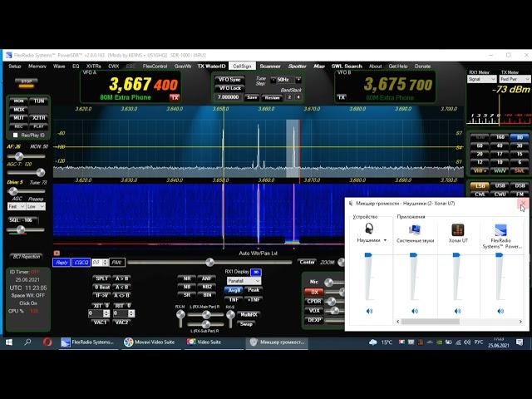This screenshot has height=399, width=532.
Task: Select the 160 band button
Action: pyautogui.click(x=500, y=137)
